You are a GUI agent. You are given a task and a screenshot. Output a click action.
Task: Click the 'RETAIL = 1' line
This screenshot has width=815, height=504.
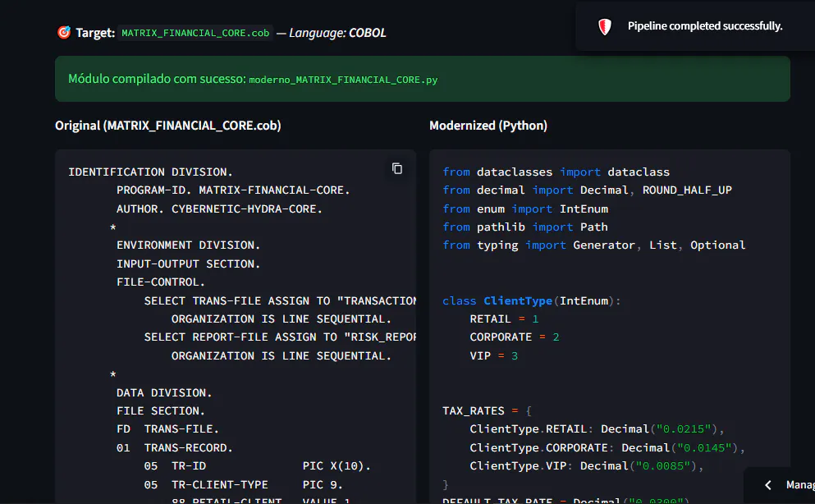pos(504,319)
